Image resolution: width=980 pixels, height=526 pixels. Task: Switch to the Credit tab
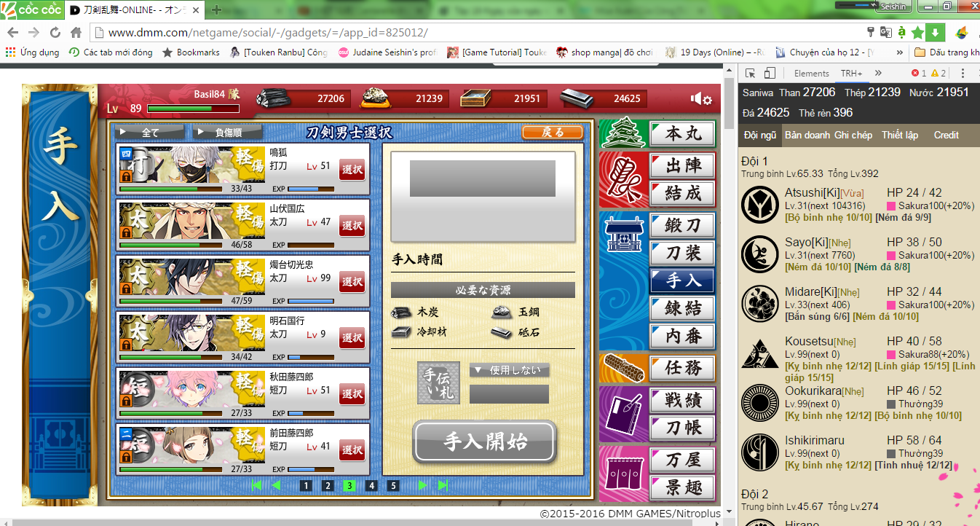click(946, 135)
